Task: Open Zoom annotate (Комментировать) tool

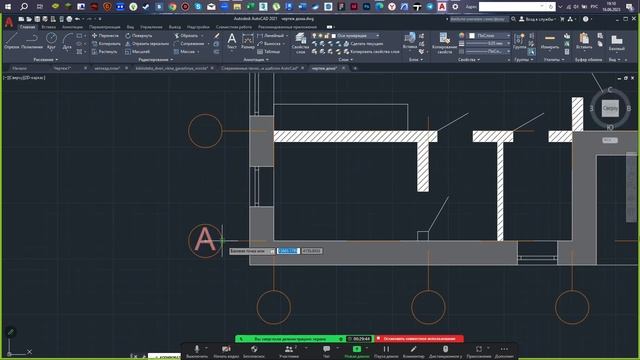Action: pyautogui.click(x=413, y=351)
